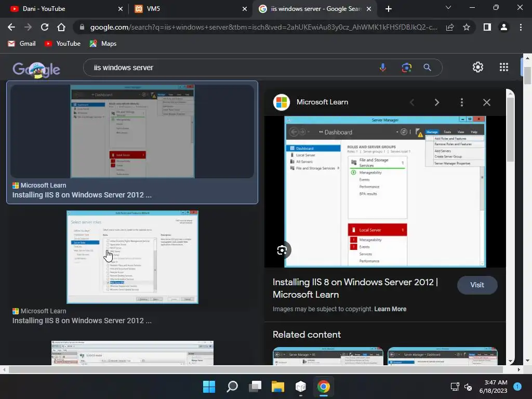Open the Chrome profile menu

point(504,27)
